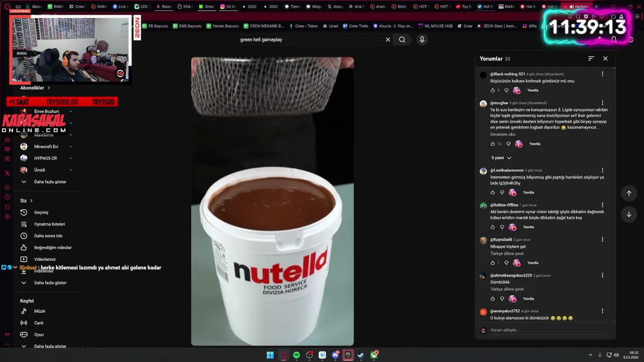The image size is (644, 362).
Task: Open options menu for @KayraSarili comment
Action: click(x=602, y=240)
